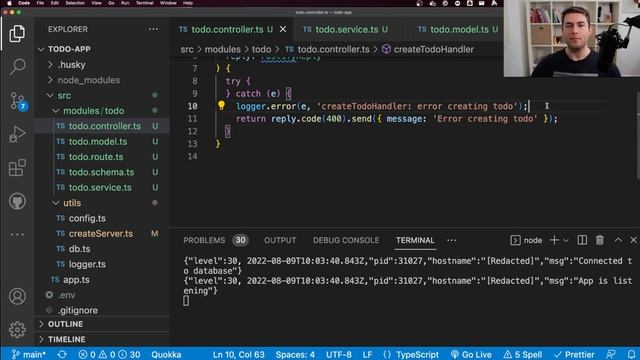The width and height of the screenshot is (640, 360).
Task: Open the Explorer view in the activity bar
Action: (x=17, y=33)
